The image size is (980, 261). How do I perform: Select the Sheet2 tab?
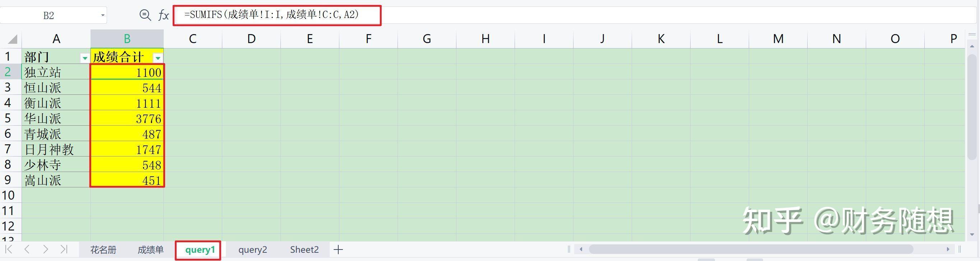[305, 250]
